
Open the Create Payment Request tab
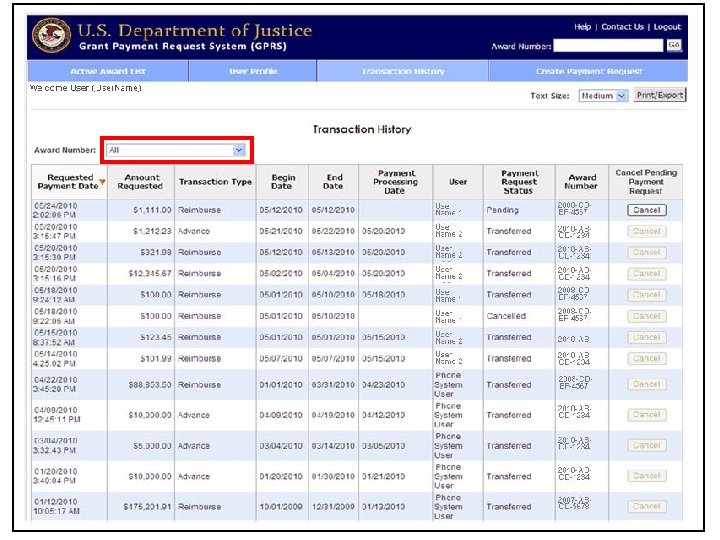589,71
